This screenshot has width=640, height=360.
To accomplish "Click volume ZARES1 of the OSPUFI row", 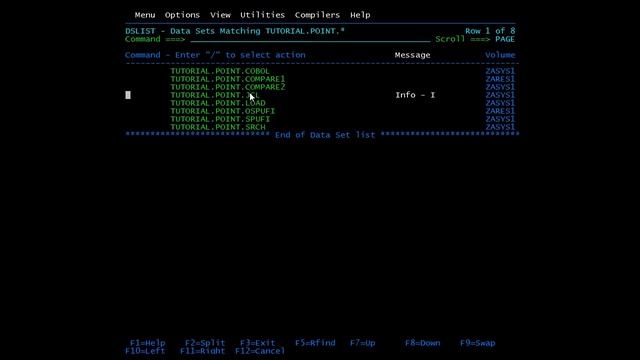I will point(500,111).
